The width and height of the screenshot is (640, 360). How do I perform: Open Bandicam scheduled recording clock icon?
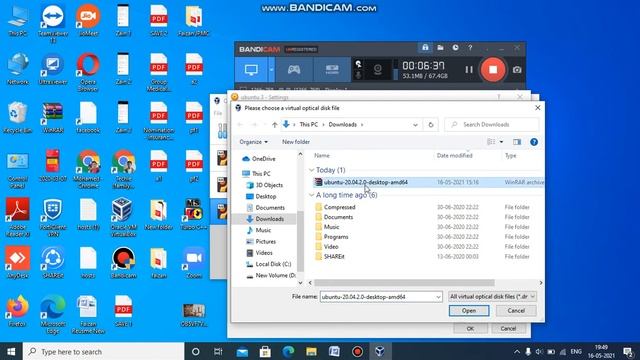pyautogui.click(x=455, y=48)
